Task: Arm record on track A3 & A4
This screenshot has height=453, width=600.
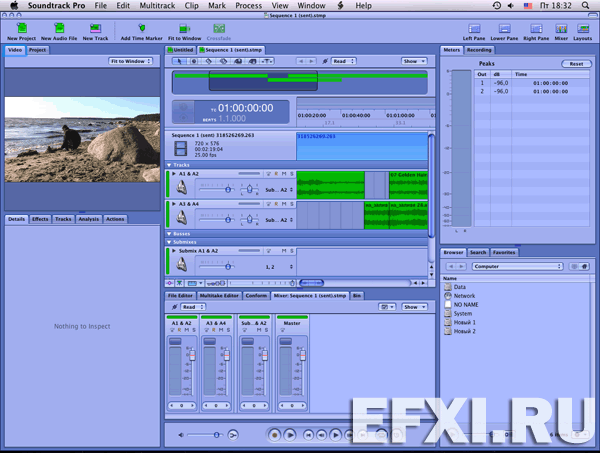Action: click(x=276, y=204)
